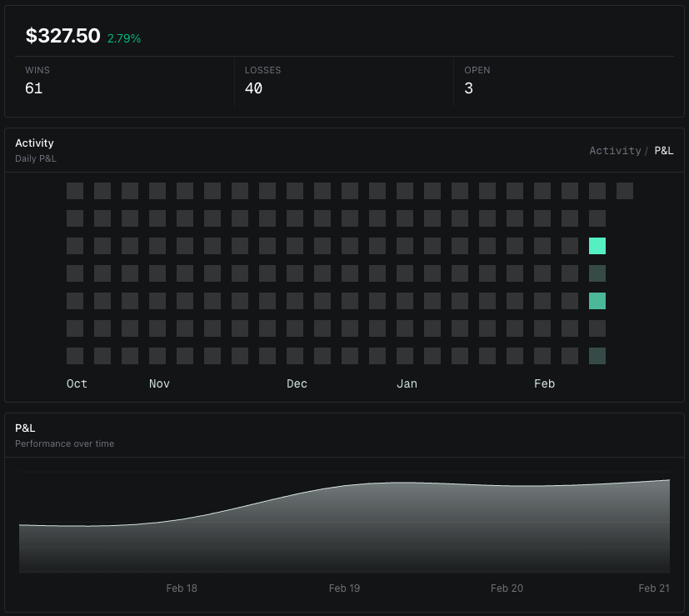
Task: Switch to the Activity view toggle
Action: click(x=616, y=150)
